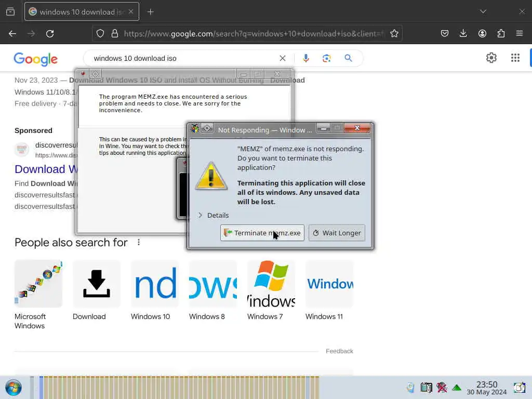Click the site padlock icon

coord(115,34)
